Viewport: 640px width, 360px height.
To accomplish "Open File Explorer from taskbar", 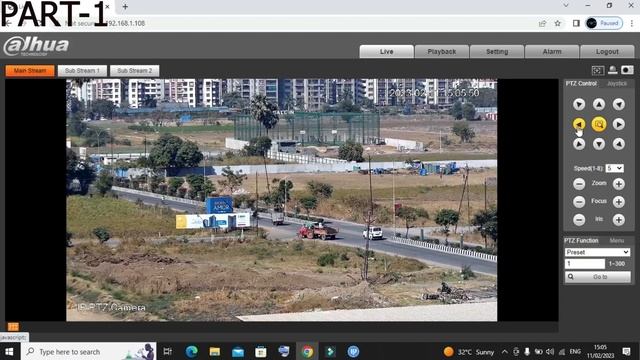I will [215, 351].
